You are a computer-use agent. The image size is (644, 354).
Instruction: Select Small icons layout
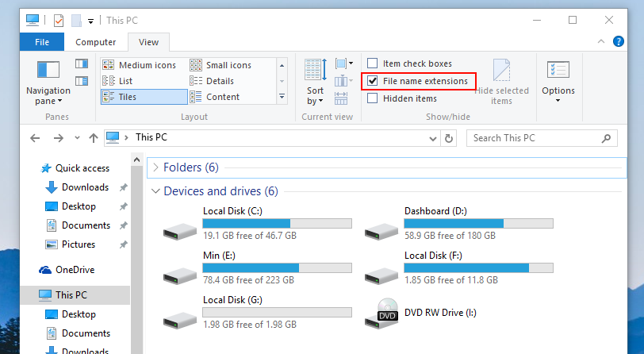coord(221,65)
